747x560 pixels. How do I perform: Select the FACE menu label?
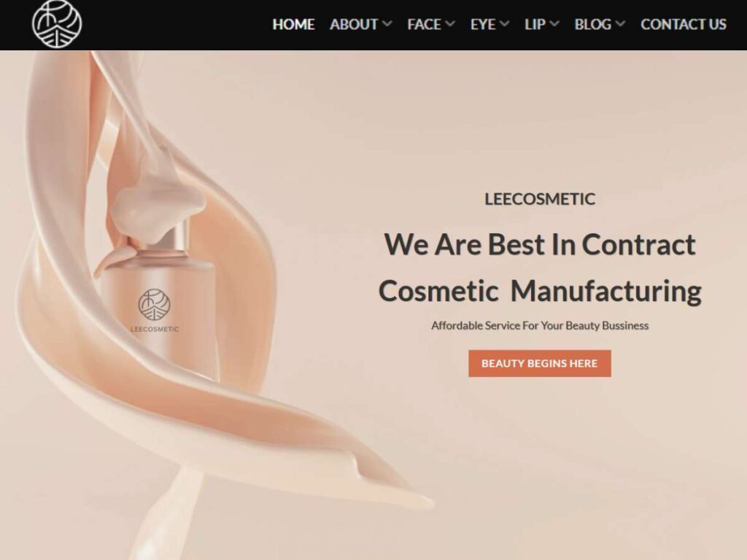[425, 24]
